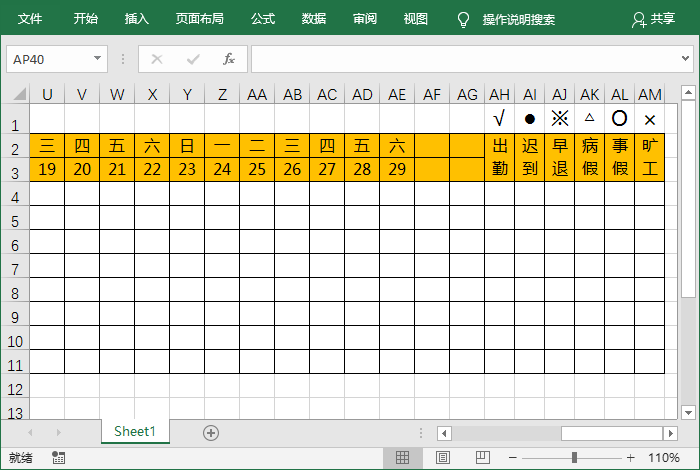The height and width of the screenshot is (470, 700).
Task: Select column header AM
Action: 650,94
